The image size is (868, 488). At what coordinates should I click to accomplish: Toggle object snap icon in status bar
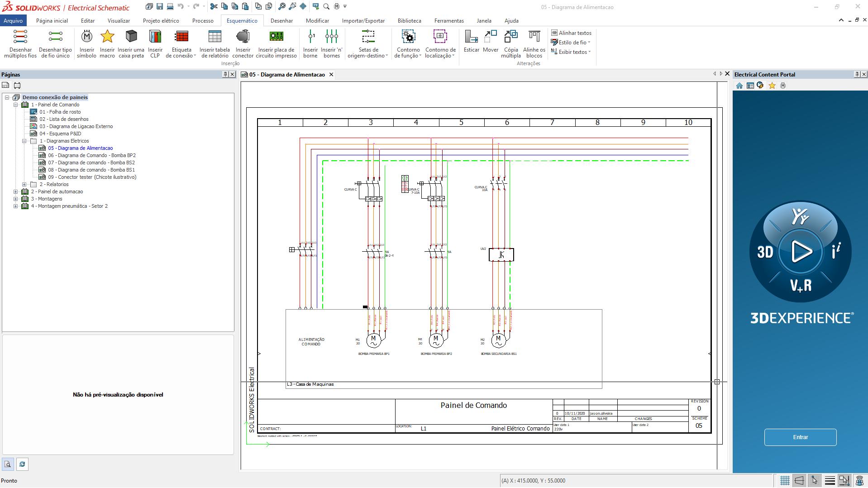click(x=844, y=481)
